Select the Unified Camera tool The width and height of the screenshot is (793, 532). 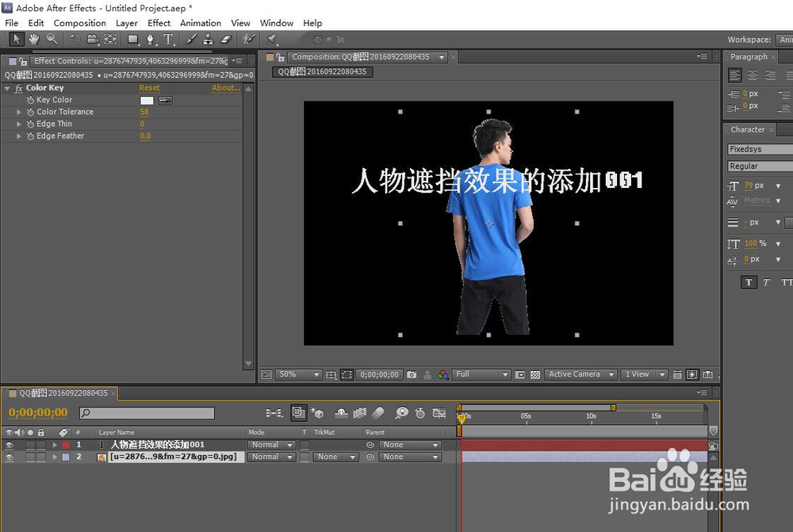(x=93, y=39)
